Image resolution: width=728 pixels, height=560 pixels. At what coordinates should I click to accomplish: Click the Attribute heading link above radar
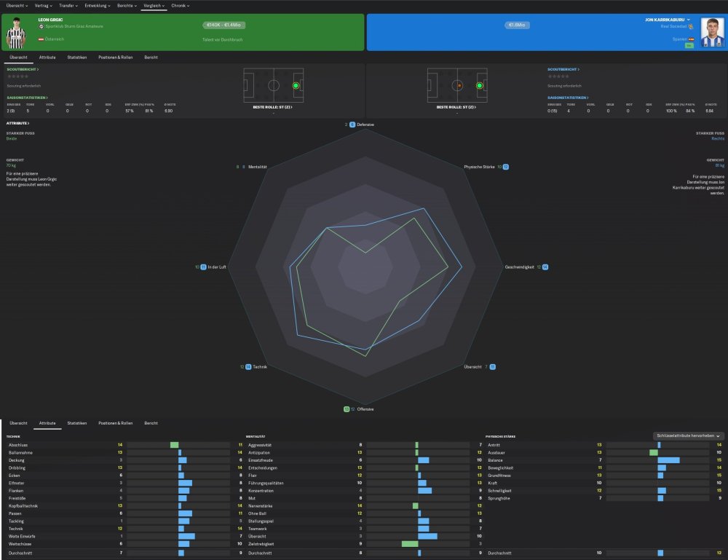(17, 123)
